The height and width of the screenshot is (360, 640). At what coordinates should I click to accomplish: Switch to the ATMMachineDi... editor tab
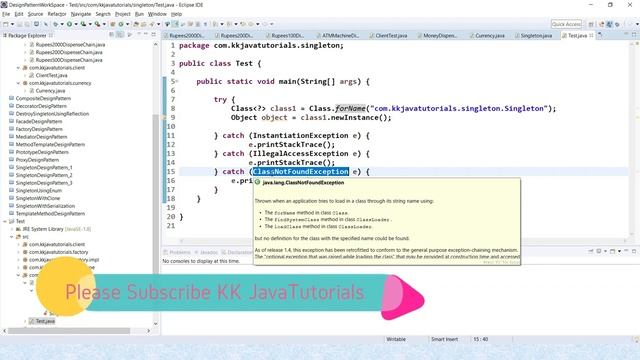pyautogui.click(x=337, y=36)
